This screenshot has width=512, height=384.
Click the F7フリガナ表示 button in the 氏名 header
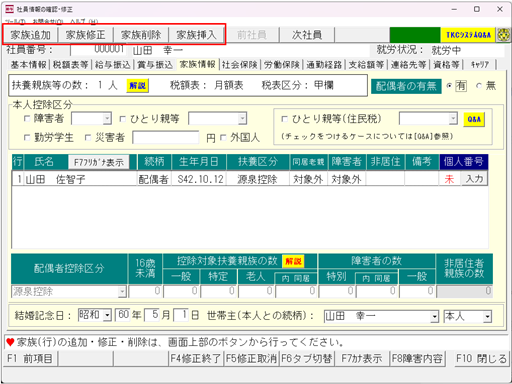(x=99, y=162)
